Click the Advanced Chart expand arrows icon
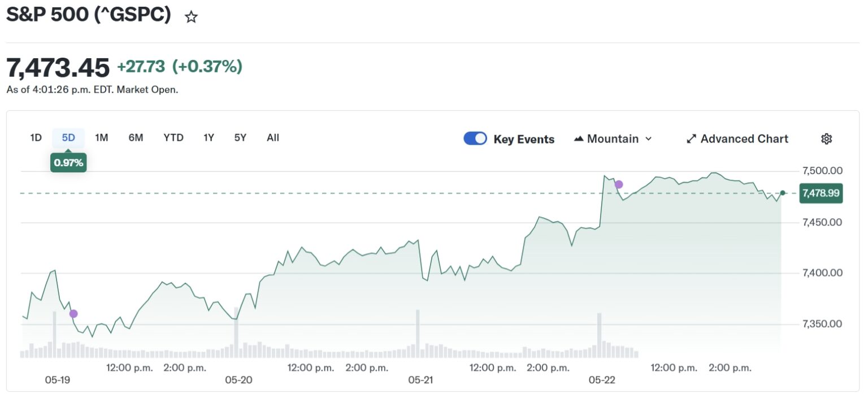Image resolution: width=868 pixels, height=398 pixels. pos(691,139)
